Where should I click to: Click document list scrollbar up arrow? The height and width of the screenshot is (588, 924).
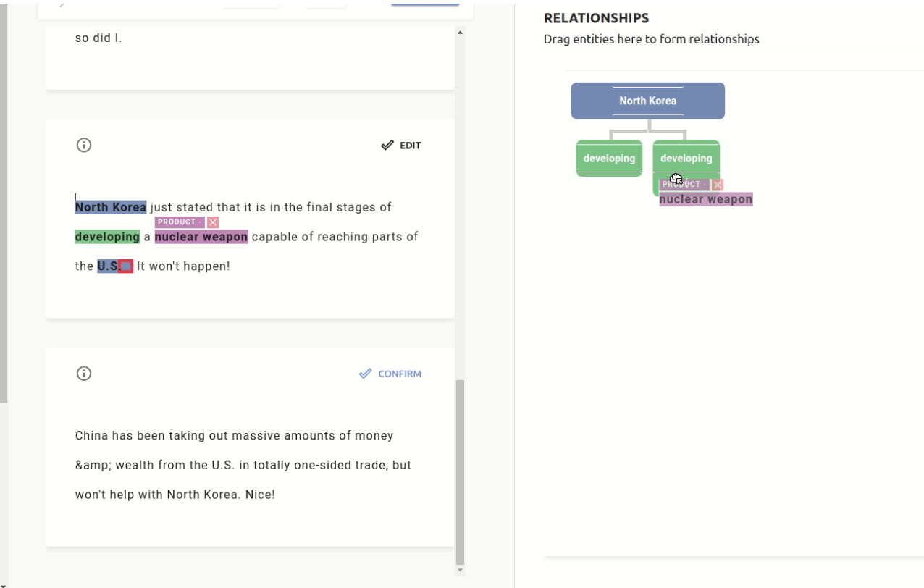(460, 33)
